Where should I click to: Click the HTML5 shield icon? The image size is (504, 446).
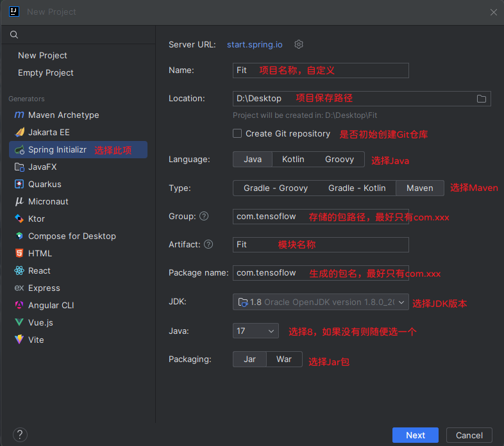(x=19, y=253)
